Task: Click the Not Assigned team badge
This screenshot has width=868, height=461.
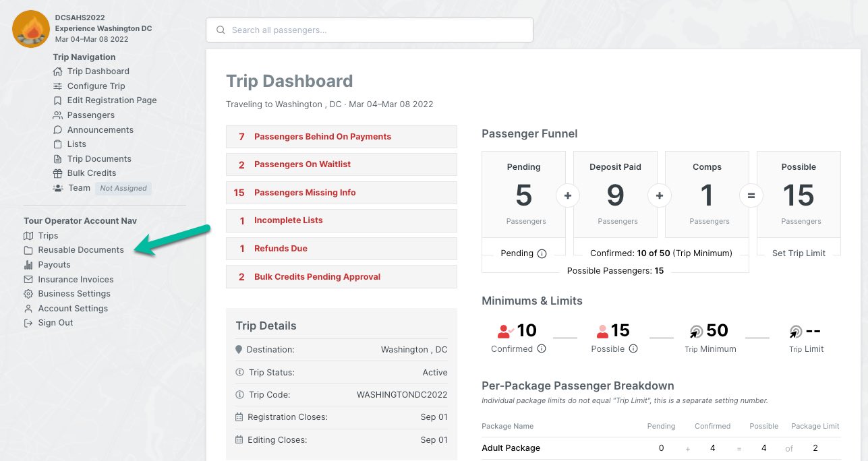Action: (x=123, y=189)
